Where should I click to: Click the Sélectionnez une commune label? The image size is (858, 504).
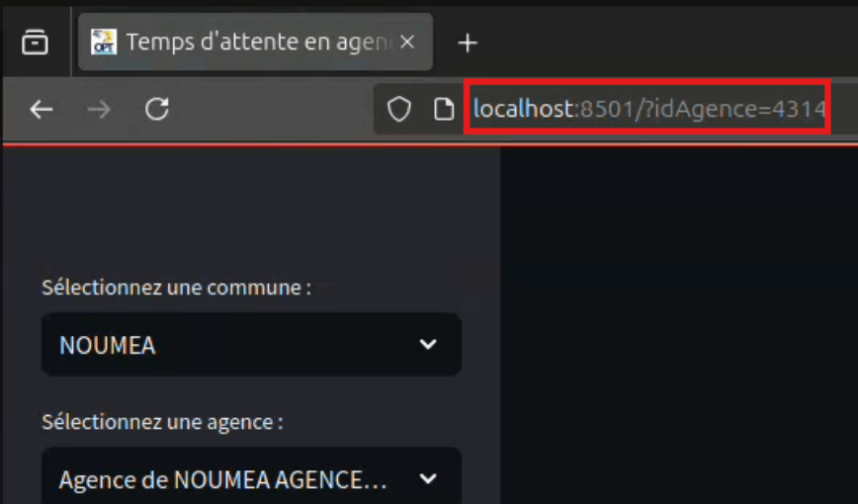(176, 288)
